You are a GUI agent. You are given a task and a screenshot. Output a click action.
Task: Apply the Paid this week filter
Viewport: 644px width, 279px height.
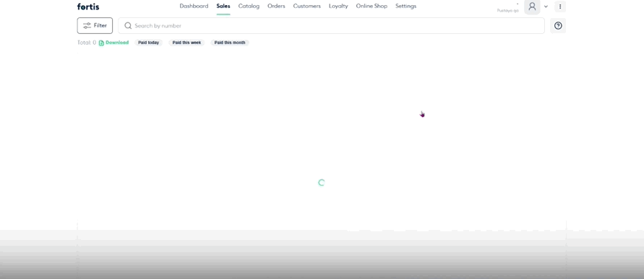pos(186,43)
